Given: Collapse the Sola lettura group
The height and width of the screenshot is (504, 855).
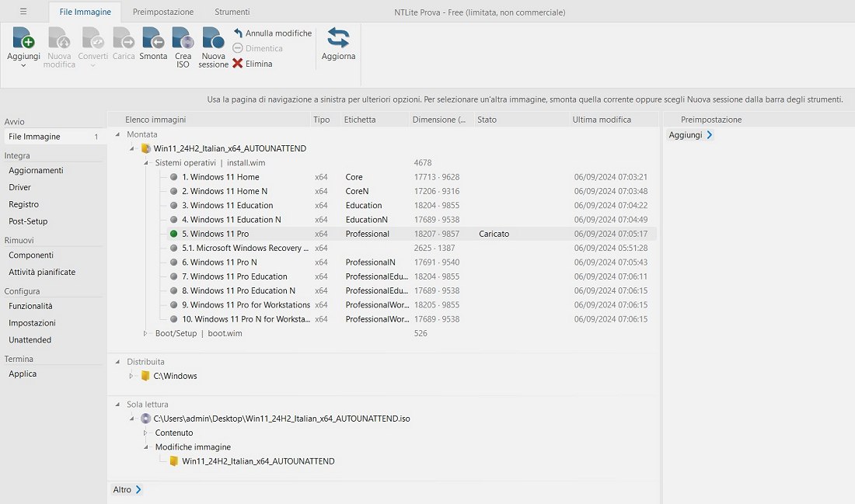Looking at the screenshot, I should pyautogui.click(x=118, y=405).
